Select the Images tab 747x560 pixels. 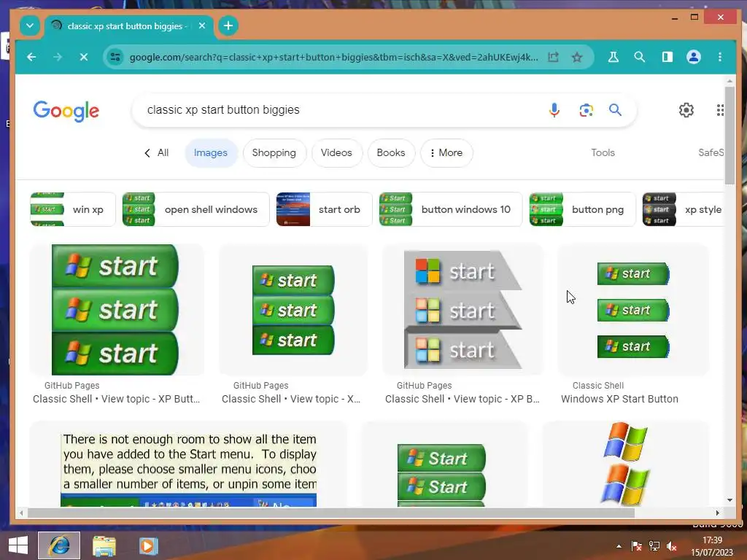coord(211,153)
